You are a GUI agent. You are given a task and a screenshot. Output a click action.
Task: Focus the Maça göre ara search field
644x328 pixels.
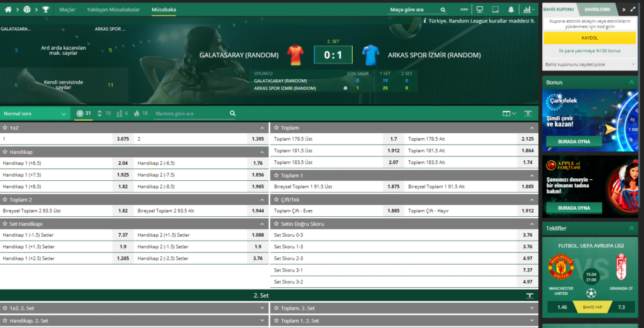pos(414,10)
